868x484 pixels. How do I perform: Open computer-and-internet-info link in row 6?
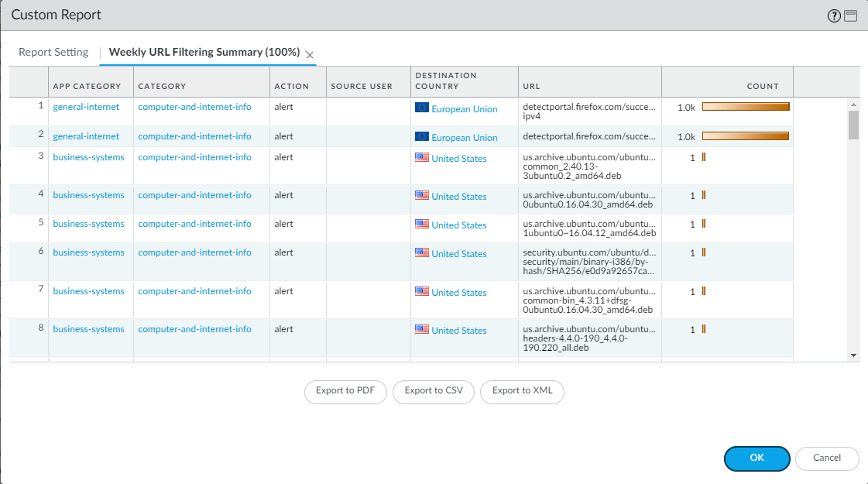point(194,252)
